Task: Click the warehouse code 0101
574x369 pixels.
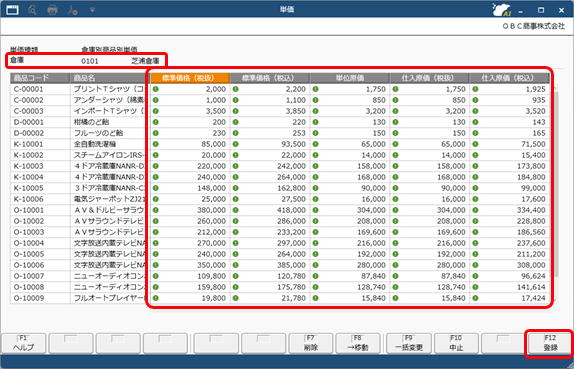Action: 90,61
